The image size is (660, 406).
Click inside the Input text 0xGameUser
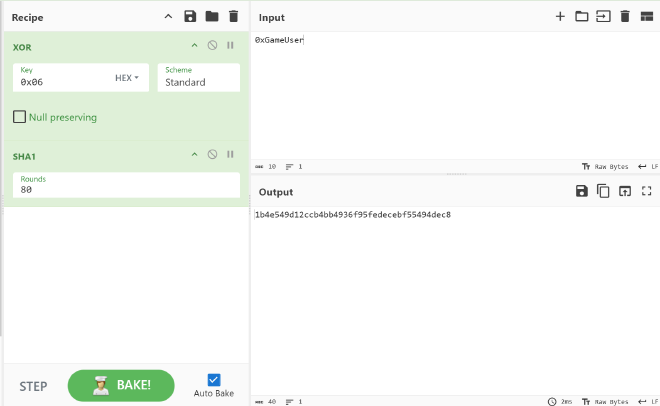pos(279,40)
